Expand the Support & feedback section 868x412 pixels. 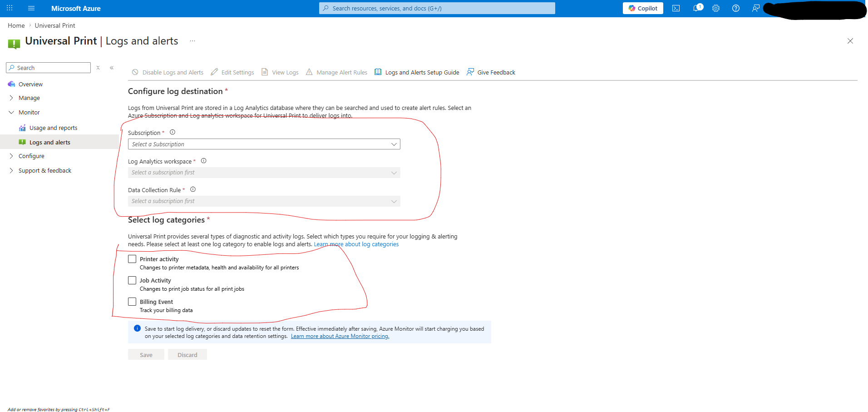(11, 170)
